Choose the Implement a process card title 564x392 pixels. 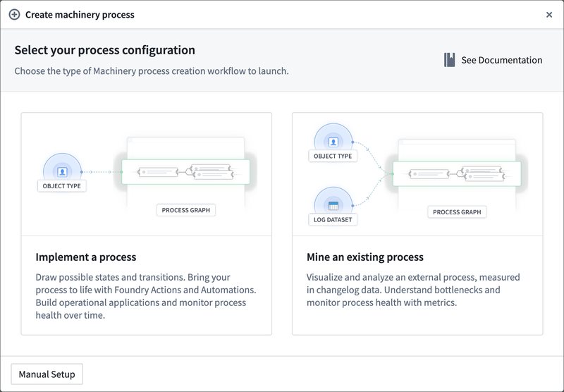[x=86, y=257]
